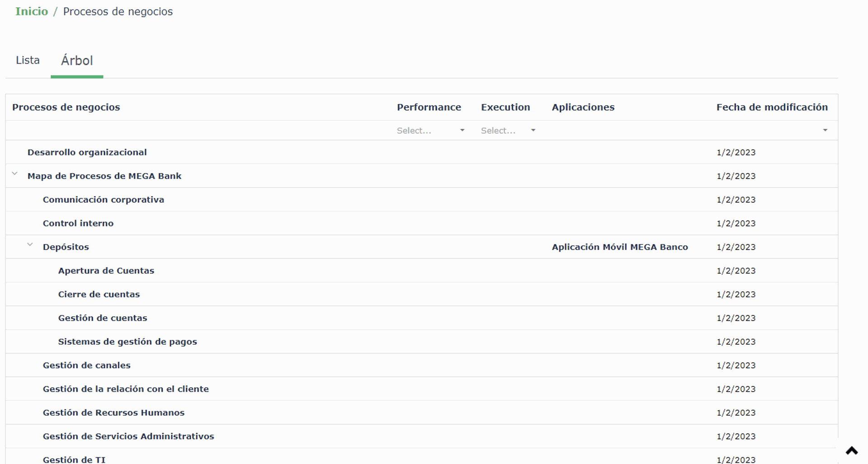This screenshot has width=868, height=464.
Task: Open Comunicación corporativa process
Action: coord(103,200)
